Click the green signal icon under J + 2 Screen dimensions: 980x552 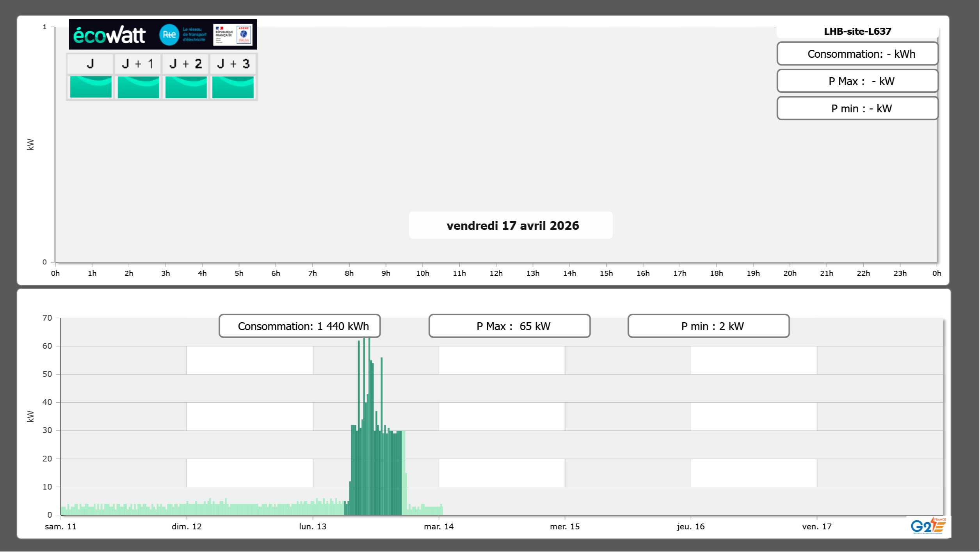[x=186, y=87]
